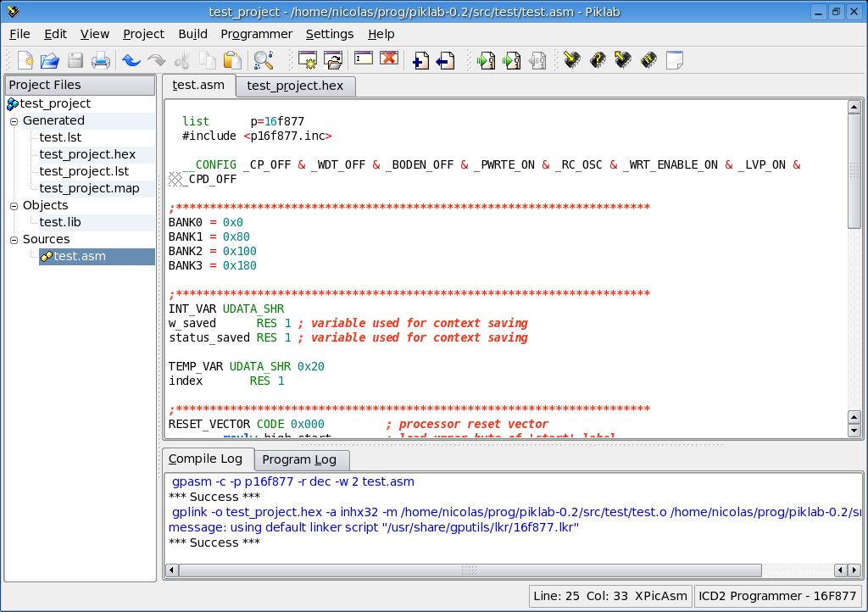The width and height of the screenshot is (868, 612).
Task: Select test.lib under Objects
Action: 60,222
